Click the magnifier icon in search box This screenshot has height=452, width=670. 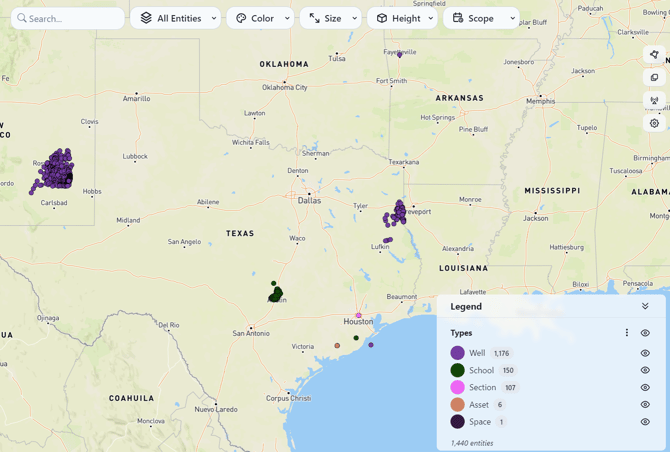coord(22,18)
